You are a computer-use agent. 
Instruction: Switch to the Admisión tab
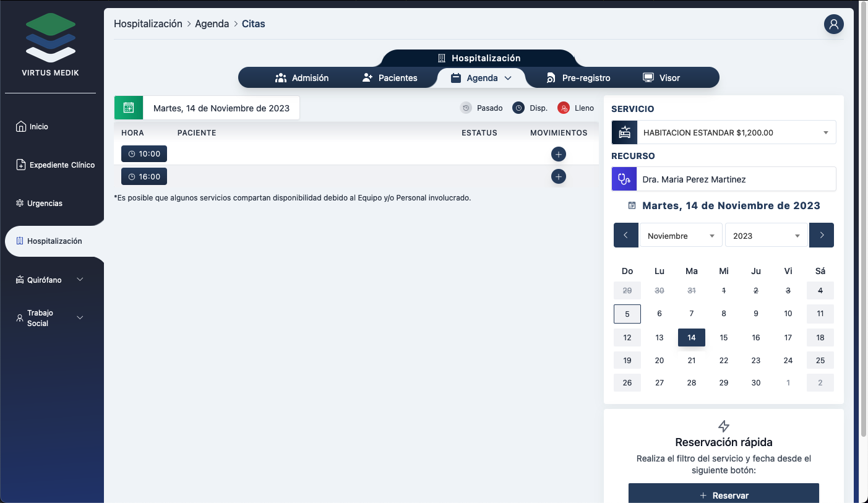(302, 78)
